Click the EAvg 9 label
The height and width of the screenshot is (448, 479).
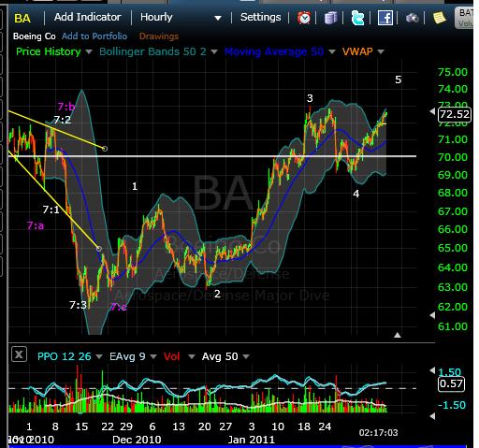click(x=127, y=356)
